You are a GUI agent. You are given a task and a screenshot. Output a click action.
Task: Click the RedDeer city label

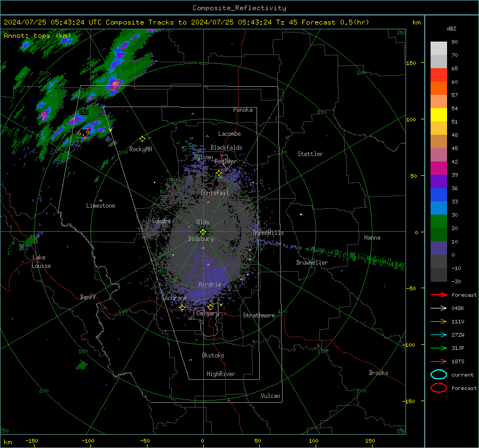click(226, 161)
